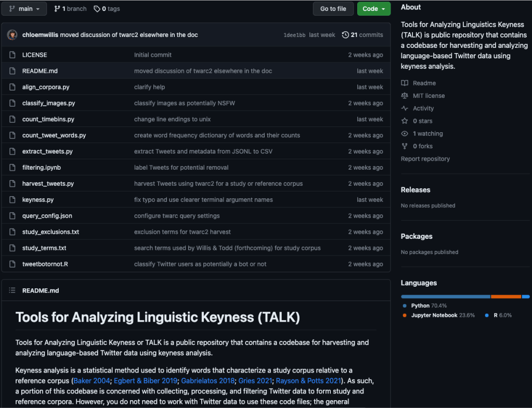
Task: Follow the Baker 2004 citation link
Action: (92, 381)
